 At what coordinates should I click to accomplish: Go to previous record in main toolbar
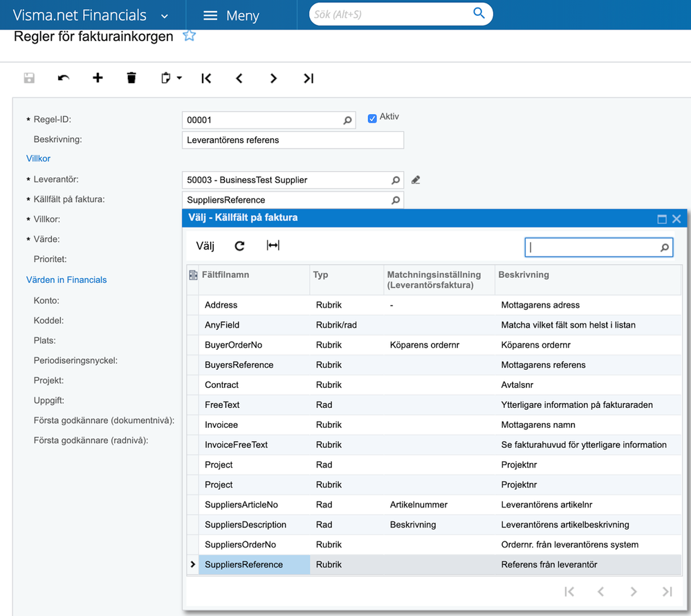pyautogui.click(x=239, y=78)
